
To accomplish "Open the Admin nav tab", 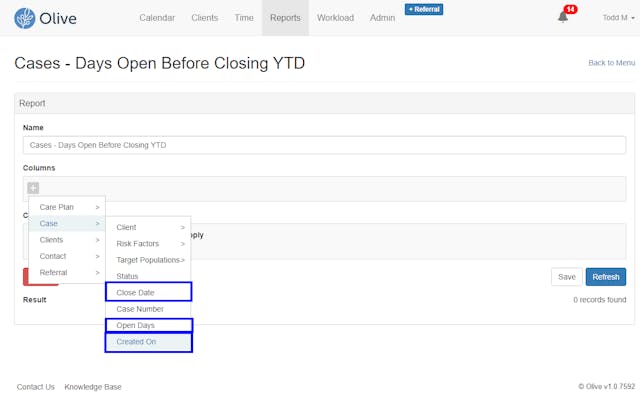I will coord(382,18).
